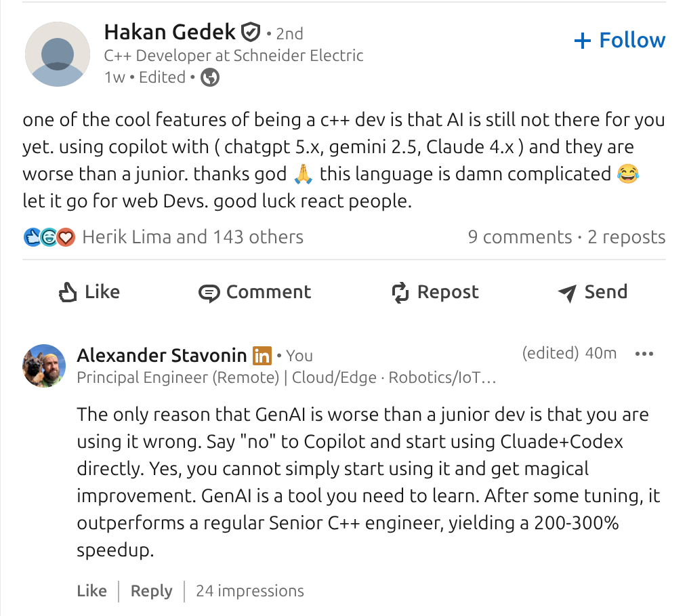Click the Like thumbs-up icon on the post
Screen dimensions: 687x616
(x=68, y=292)
